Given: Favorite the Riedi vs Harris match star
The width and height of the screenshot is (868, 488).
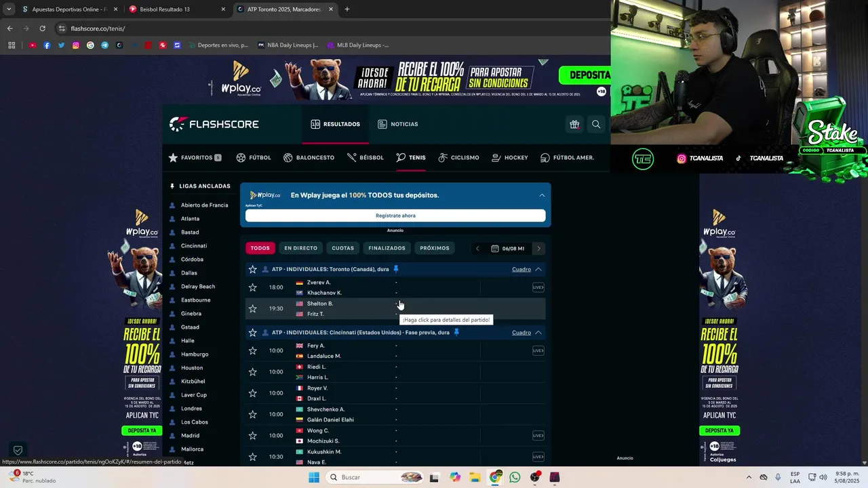Looking at the screenshot, I should tap(253, 371).
